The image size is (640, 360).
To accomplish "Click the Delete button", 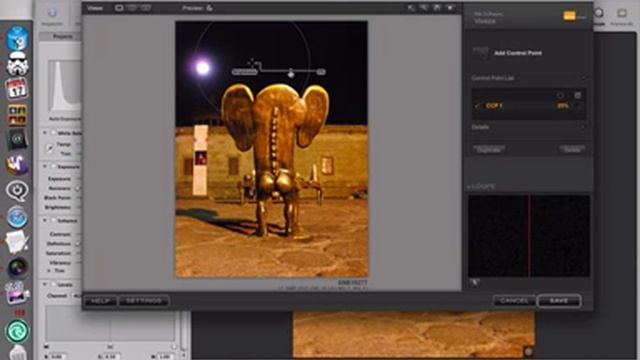I will pos(572,149).
